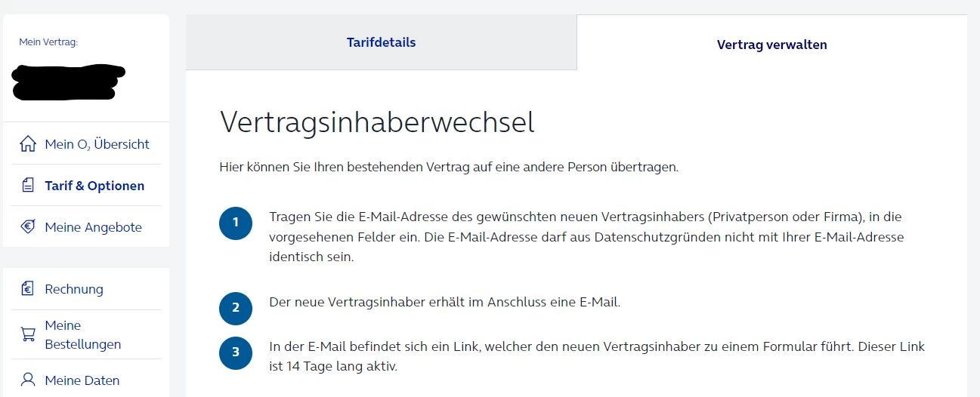Click the blacked-out contract name under Mein Vertrag
The height and width of the screenshot is (397, 980).
[68, 82]
